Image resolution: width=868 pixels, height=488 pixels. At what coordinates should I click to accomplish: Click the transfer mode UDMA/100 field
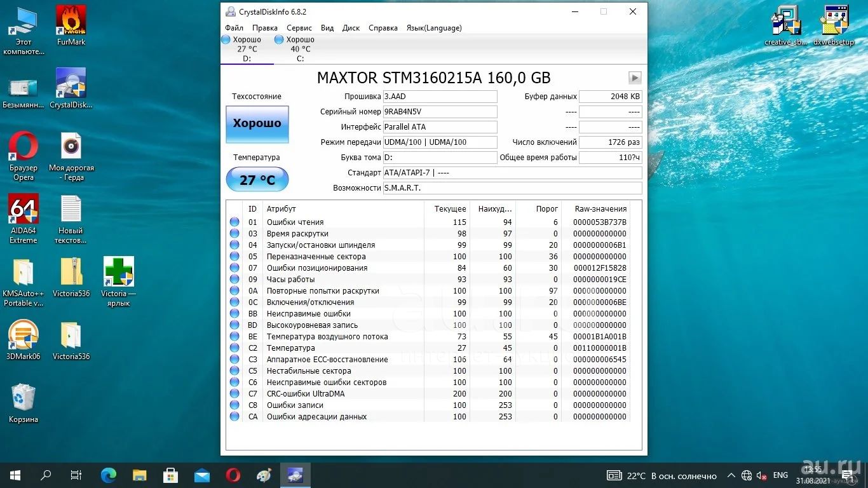click(x=440, y=142)
